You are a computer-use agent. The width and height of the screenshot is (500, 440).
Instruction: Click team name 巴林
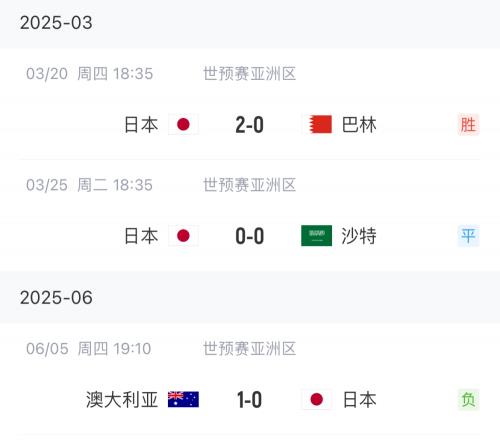[x=359, y=125]
